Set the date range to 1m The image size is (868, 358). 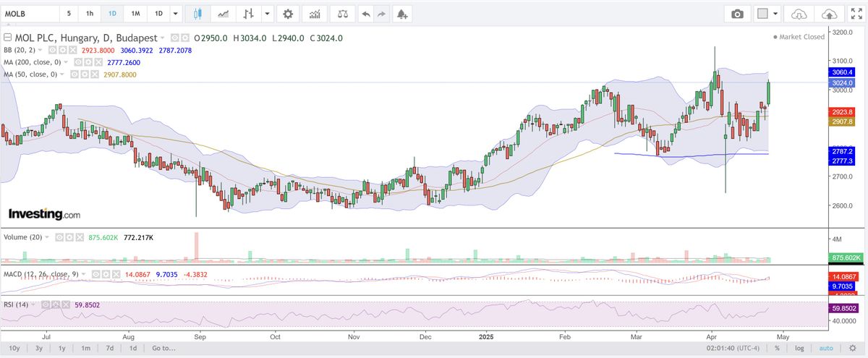pyautogui.click(x=86, y=348)
